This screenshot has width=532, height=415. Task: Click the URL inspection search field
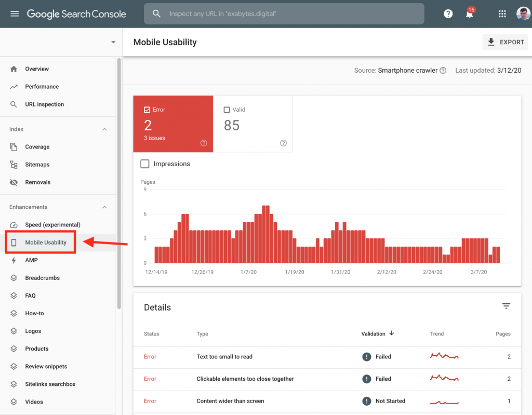click(291, 14)
